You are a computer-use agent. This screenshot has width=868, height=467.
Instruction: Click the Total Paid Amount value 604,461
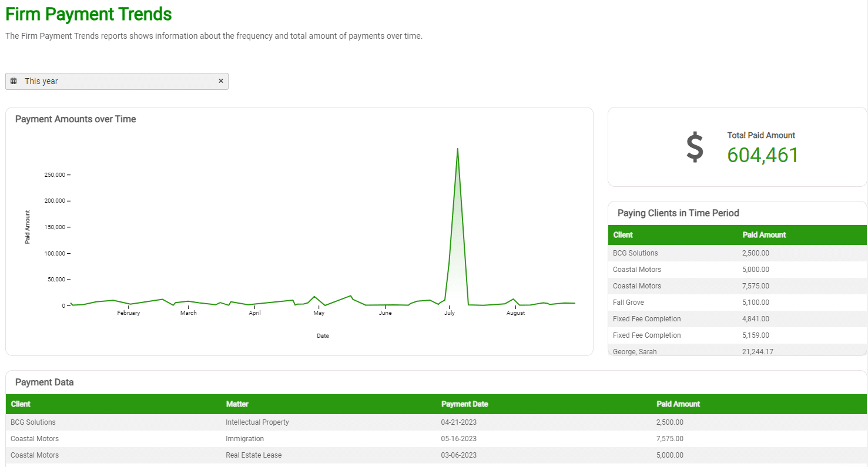pos(763,155)
